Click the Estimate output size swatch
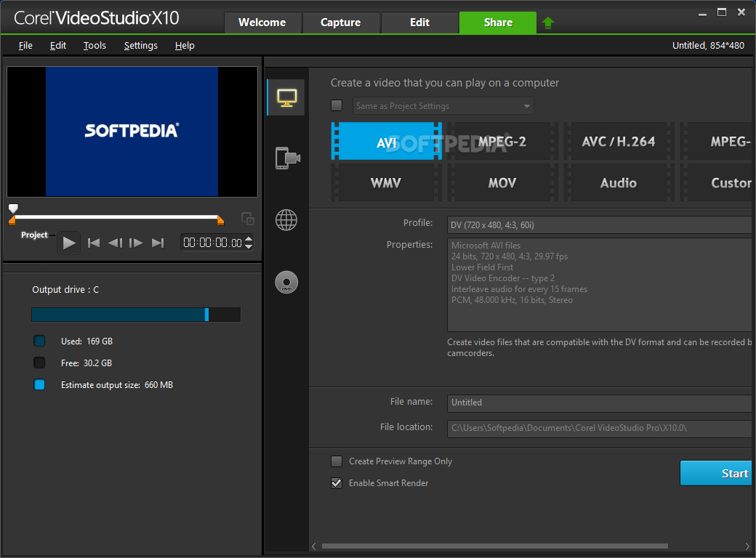756x558 pixels. click(x=39, y=384)
